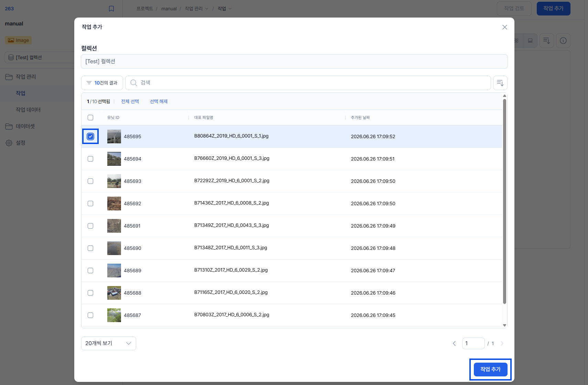Click the 데이터셋 folder icon in sidebar
The height and width of the screenshot is (385, 588).
(9, 126)
